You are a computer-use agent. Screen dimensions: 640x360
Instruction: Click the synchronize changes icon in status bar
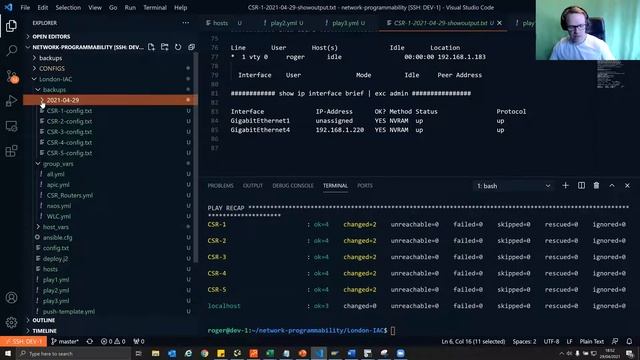(x=90, y=341)
